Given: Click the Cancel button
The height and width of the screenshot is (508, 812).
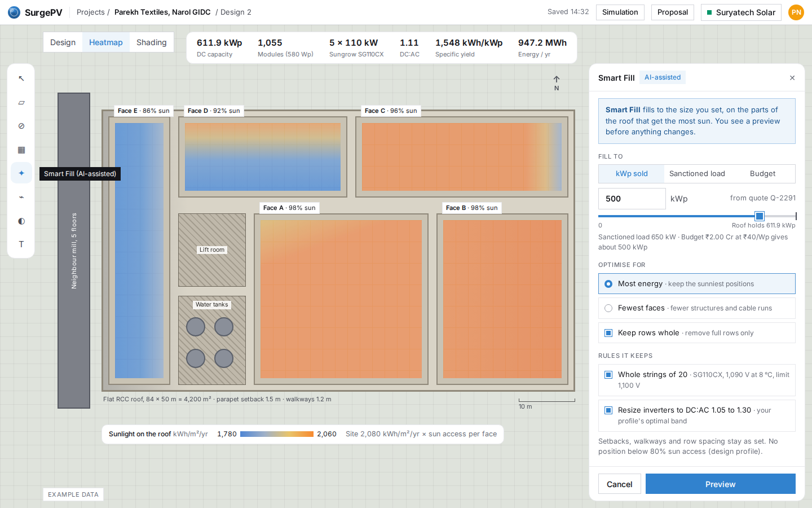Looking at the screenshot, I should [x=620, y=484].
